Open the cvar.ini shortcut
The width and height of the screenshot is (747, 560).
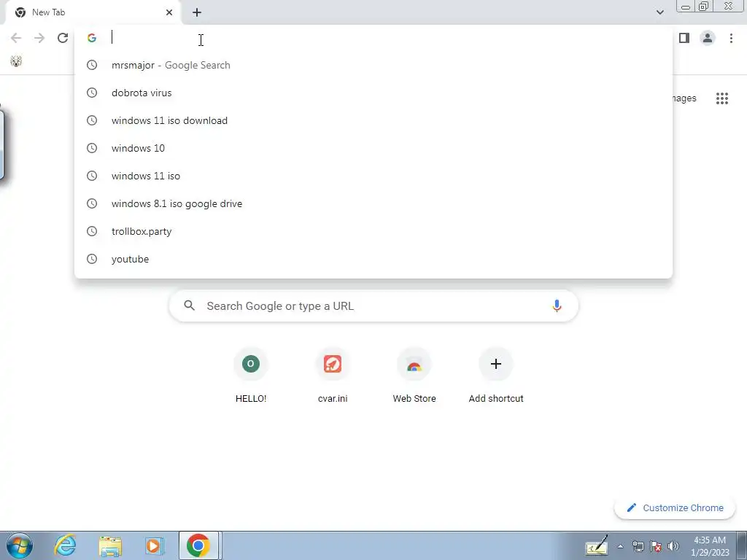[333, 376]
